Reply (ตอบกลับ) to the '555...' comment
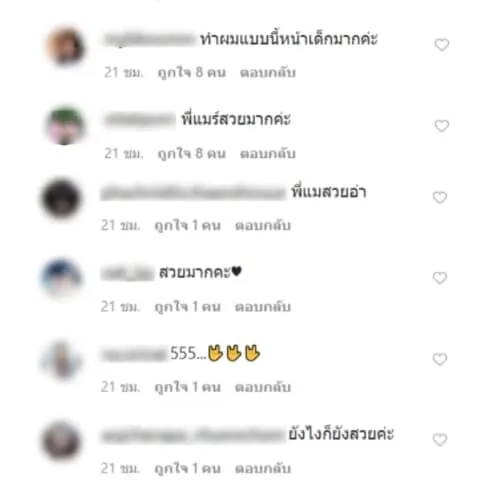This screenshot has width=479, height=487. click(263, 387)
